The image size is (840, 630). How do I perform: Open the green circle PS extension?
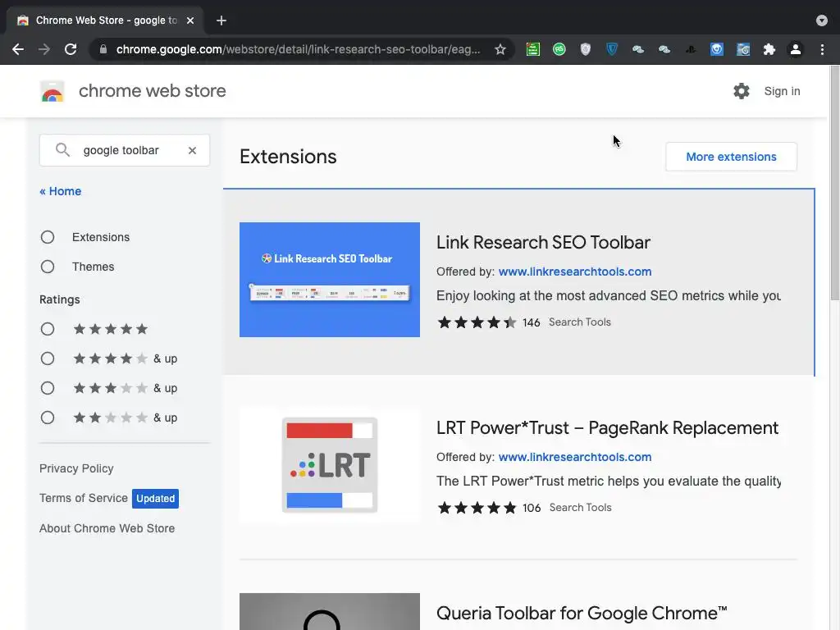coord(559,49)
